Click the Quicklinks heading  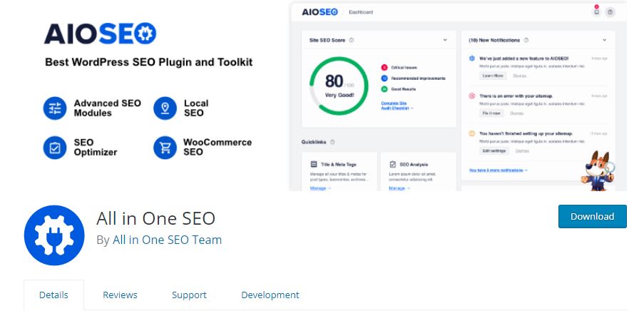(314, 142)
